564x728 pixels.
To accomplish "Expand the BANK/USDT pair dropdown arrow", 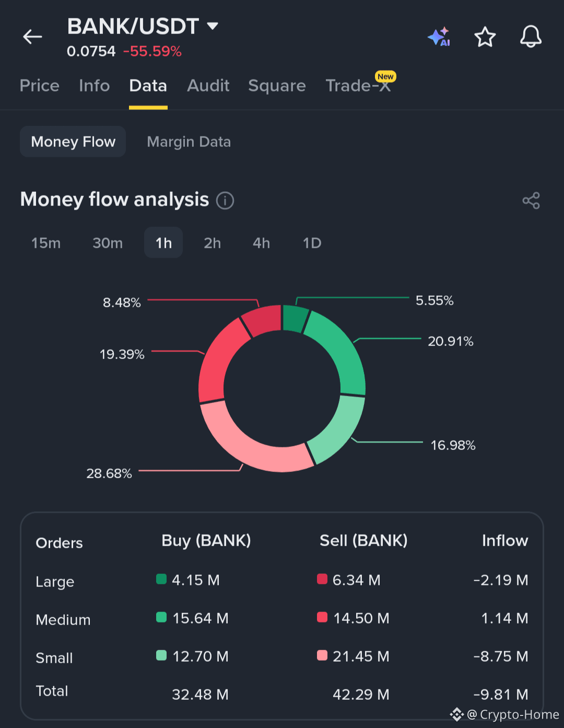I will 212,26.
